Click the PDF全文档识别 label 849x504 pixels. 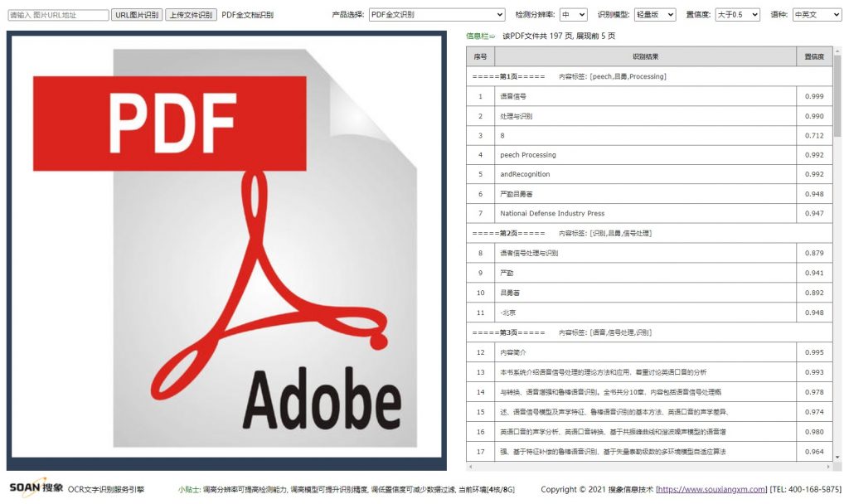point(247,15)
